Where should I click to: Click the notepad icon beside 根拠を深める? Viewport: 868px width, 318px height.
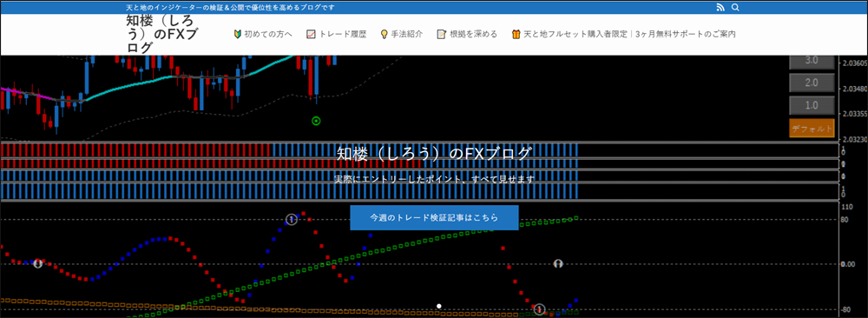441,34
